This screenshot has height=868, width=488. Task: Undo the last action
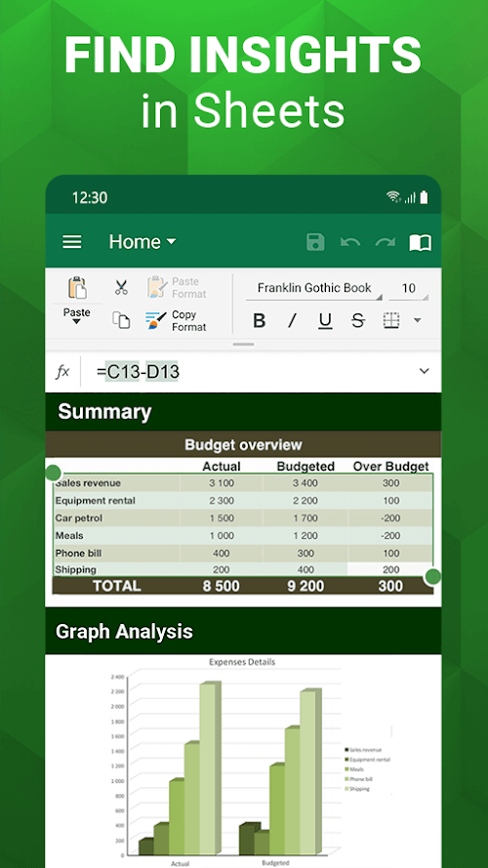coord(349,242)
